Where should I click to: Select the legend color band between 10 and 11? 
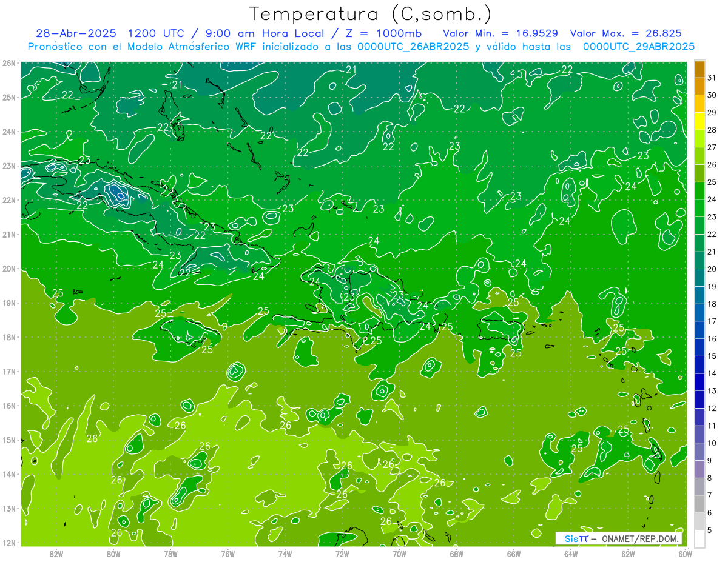699,434
